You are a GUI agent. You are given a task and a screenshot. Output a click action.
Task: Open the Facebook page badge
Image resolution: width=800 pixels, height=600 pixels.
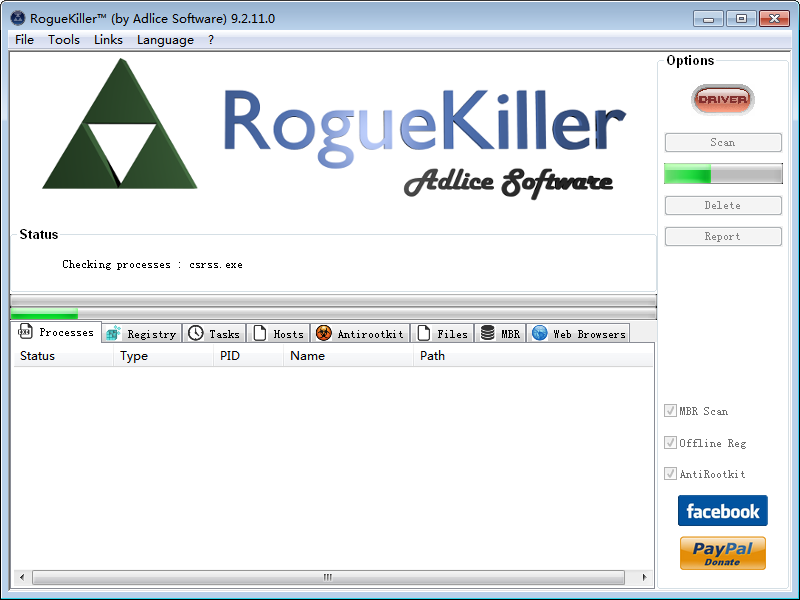pos(722,510)
